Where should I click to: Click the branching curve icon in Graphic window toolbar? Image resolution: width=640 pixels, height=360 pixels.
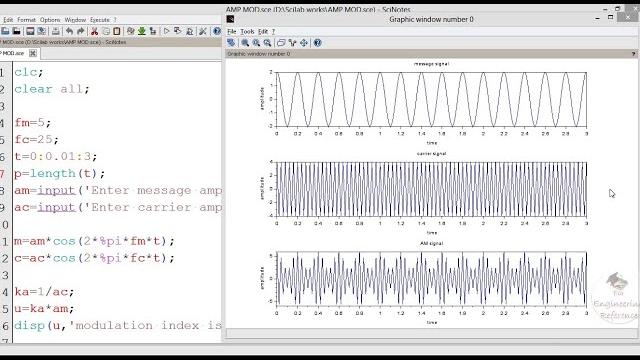(x=292, y=42)
